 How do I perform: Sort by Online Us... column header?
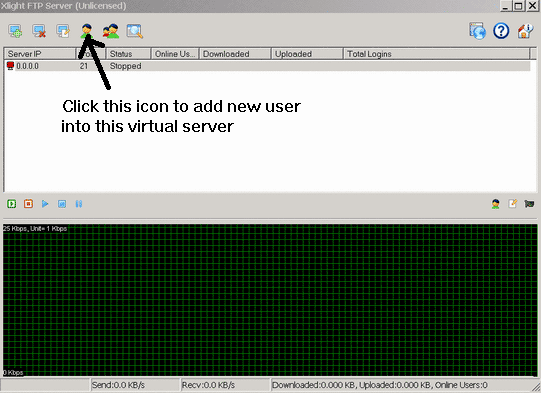click(x=175, y=54)
